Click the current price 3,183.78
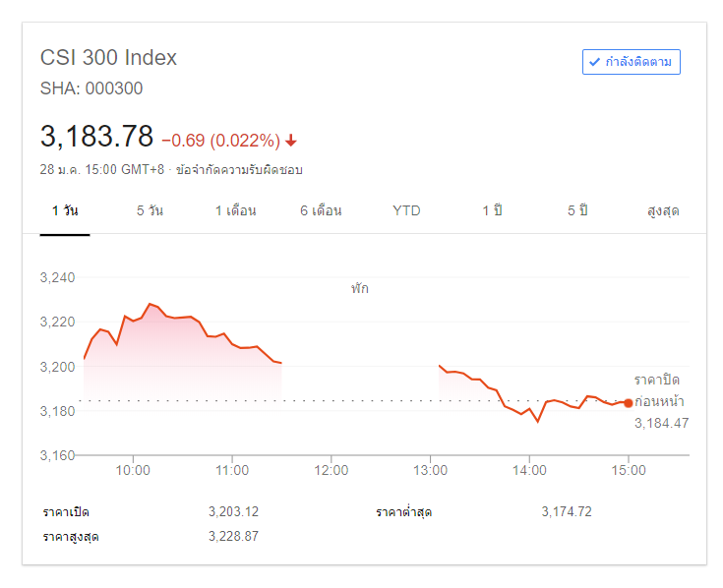The width and height of the screenshot is (723, 588). click(x=96, y=136)
